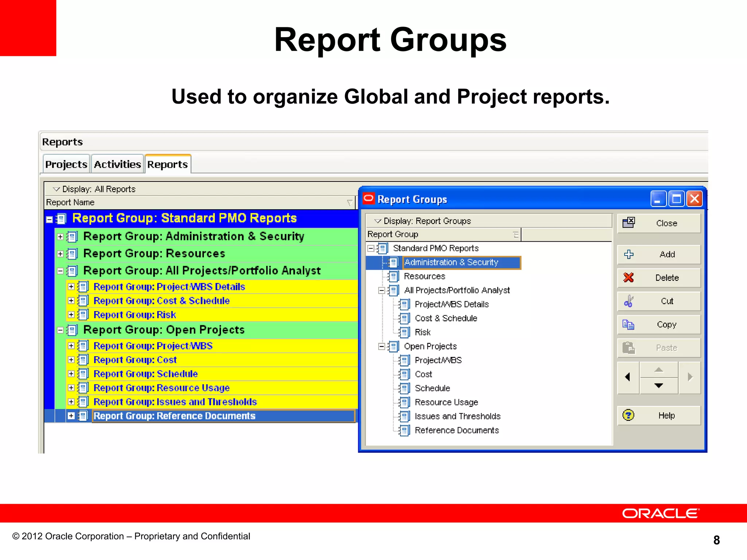Screen dimensions: 747x560
Task: Switch to the Activities tab
Action: click(x=117, y=164)
